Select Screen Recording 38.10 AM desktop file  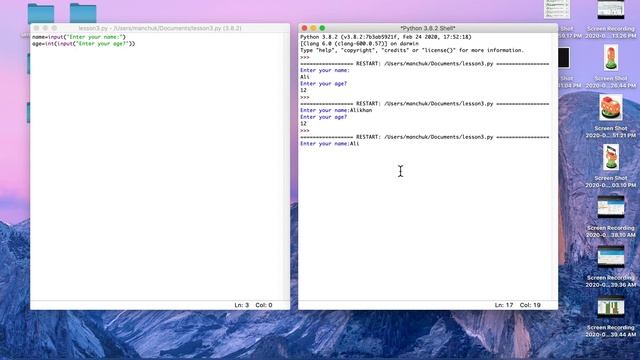[x=611, y=207]
